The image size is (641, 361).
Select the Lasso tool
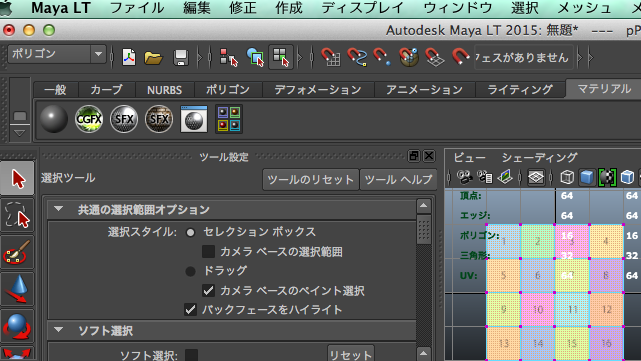pyautogui.click(x=17, y=215)
